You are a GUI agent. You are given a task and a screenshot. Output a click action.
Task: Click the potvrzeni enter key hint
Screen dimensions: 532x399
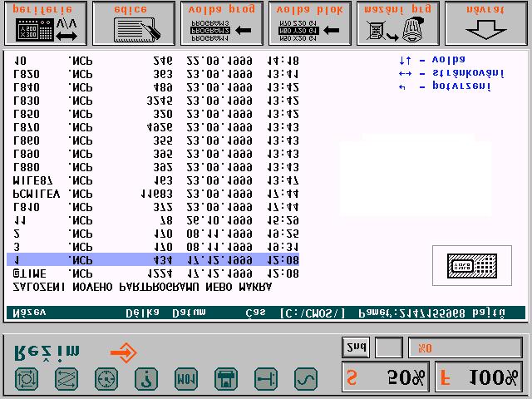pos(445,86)
